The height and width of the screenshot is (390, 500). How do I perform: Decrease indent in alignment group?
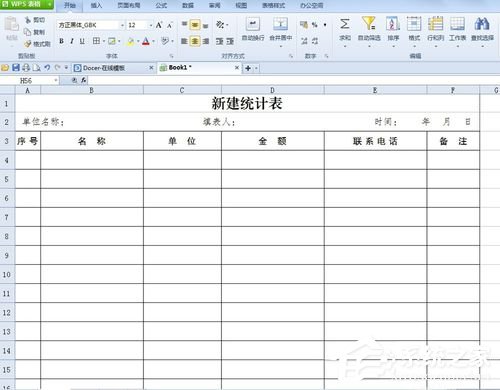point(219,41)
